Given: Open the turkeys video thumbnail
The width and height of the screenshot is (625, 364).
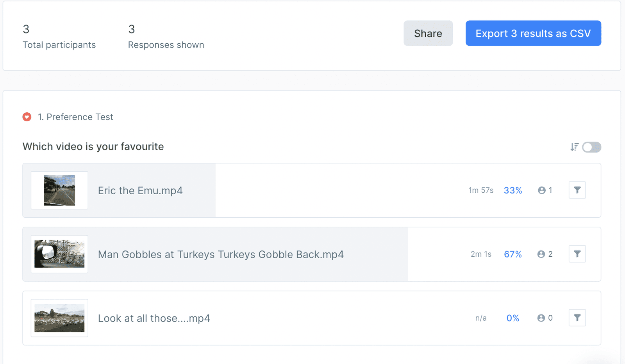Looking at the screenshot, I should [59, 254].
